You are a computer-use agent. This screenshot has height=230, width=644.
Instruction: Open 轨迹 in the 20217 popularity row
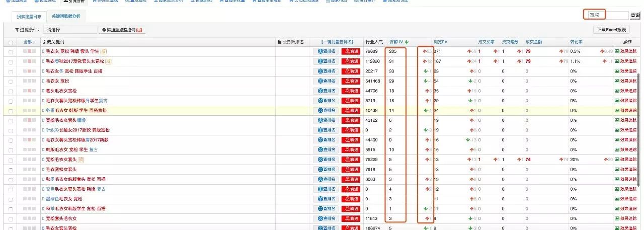[351, 71]
